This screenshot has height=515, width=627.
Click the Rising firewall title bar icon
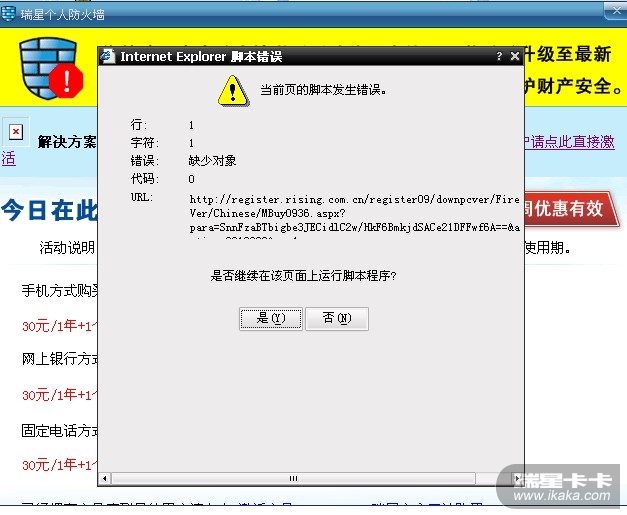8,14
